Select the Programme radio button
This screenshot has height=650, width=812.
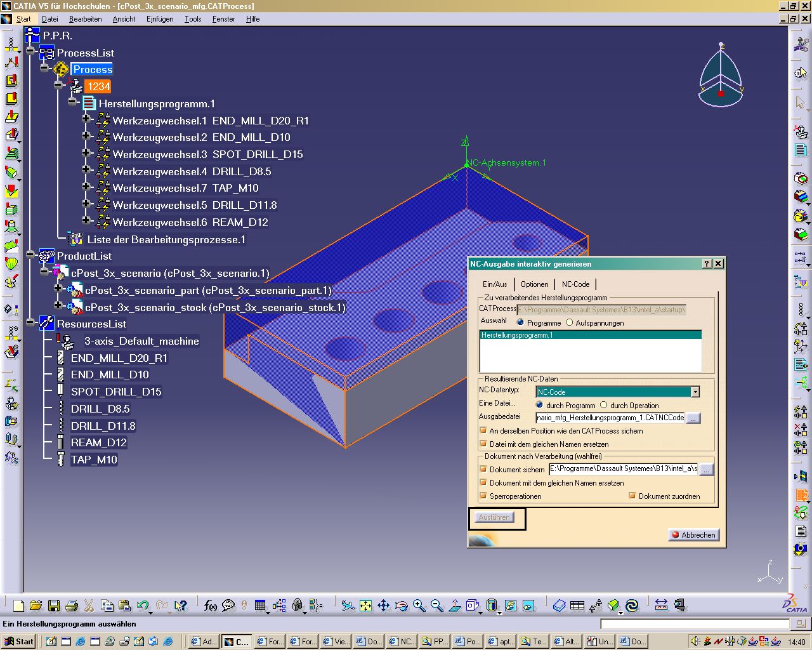521,322
